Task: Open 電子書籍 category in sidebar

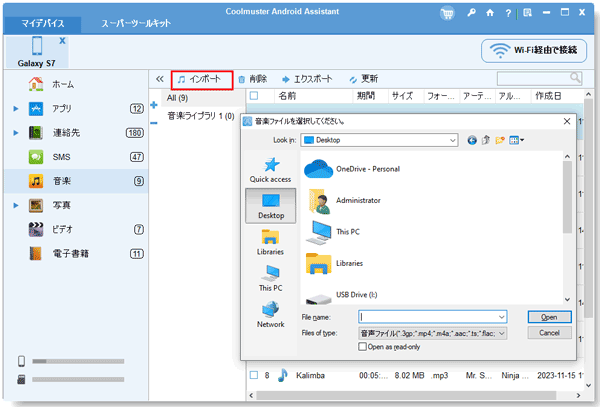Action: click(x=70, y=253)
